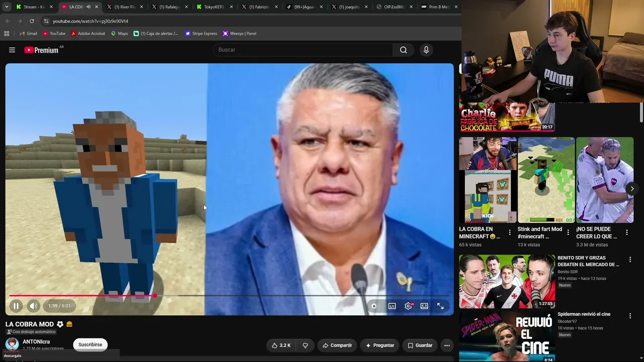The height and width of the screenshot is (362, 644).
Task: Go back to the previous page
Action: (x=8, y=21)
